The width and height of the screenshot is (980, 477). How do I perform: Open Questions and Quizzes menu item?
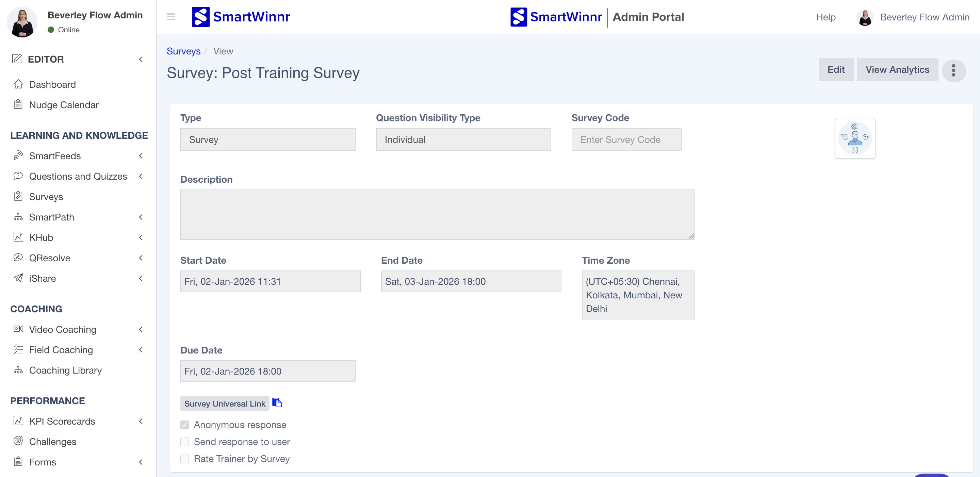78,177
